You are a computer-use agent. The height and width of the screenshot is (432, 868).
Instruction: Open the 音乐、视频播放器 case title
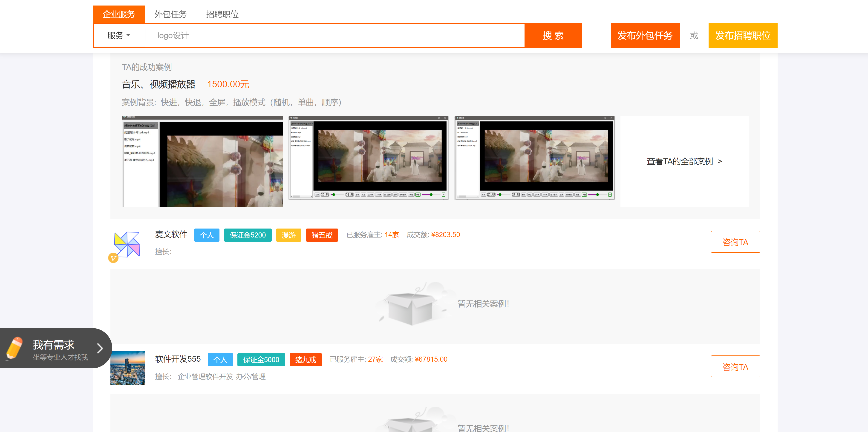(x=158, y=84)
